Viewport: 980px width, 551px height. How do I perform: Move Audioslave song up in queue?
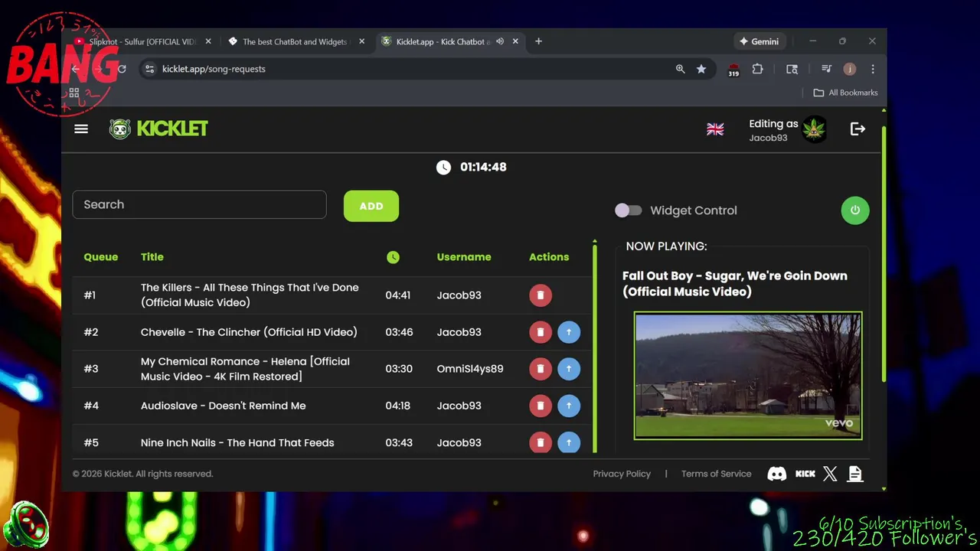tap(569, 406)
